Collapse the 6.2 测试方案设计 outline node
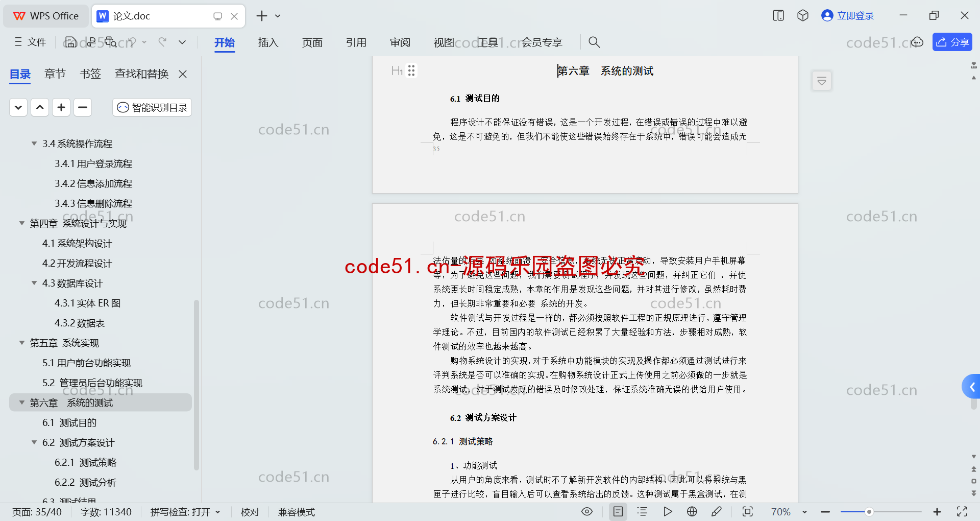Screen dimensions: 980x521 pyautogui.click(x=34, y=442)
